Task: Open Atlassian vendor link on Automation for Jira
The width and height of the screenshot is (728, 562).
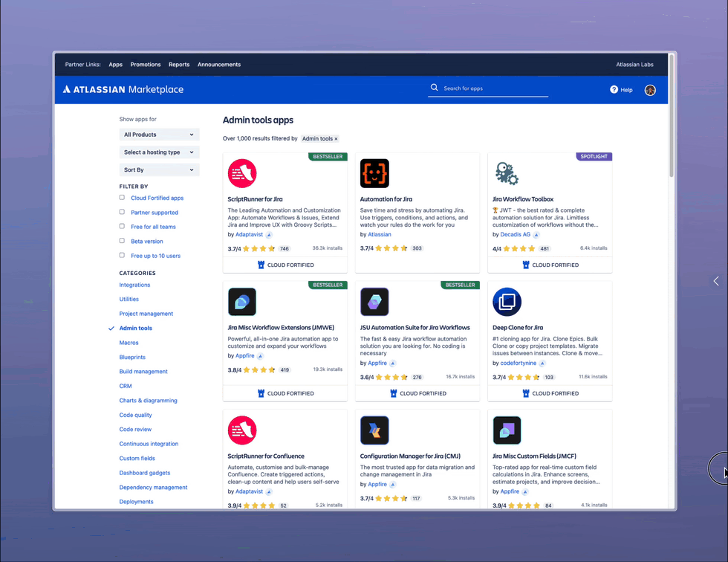Action: [380, 235]
